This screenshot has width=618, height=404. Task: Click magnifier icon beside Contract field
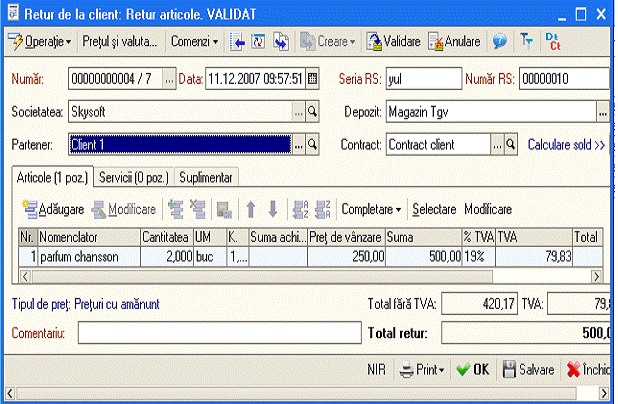(x=511, y=145)
